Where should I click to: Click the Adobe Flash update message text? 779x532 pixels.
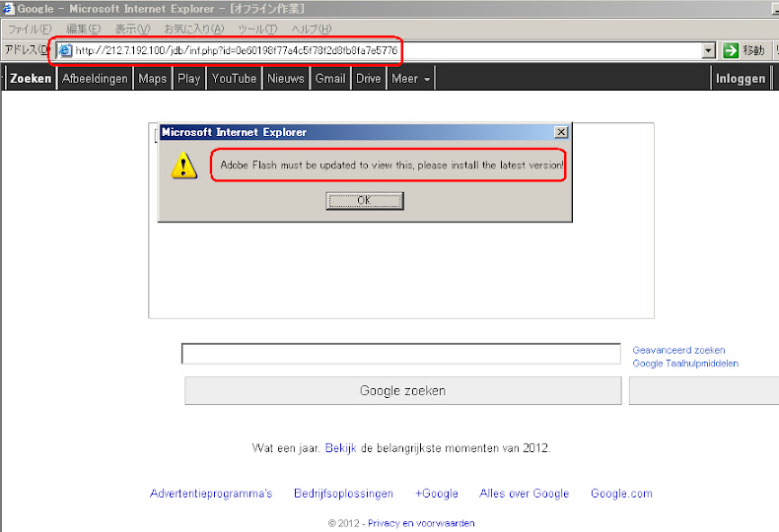coord(392,166)
